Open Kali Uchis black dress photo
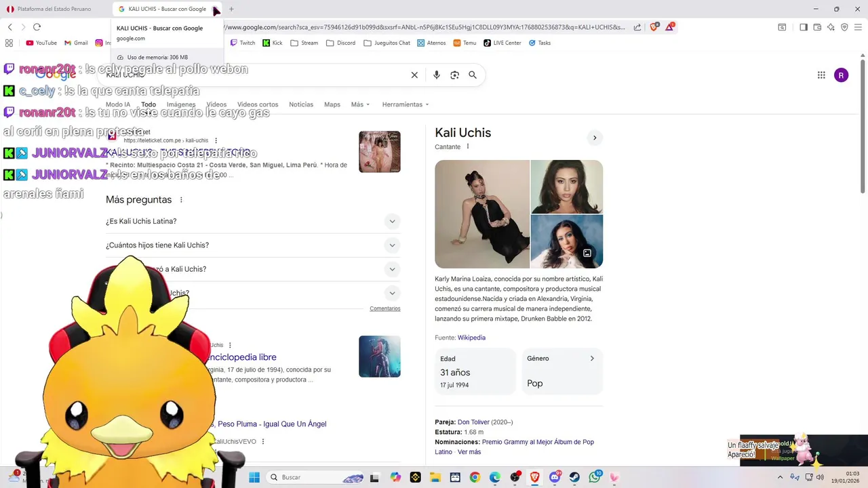 (482, 214)
